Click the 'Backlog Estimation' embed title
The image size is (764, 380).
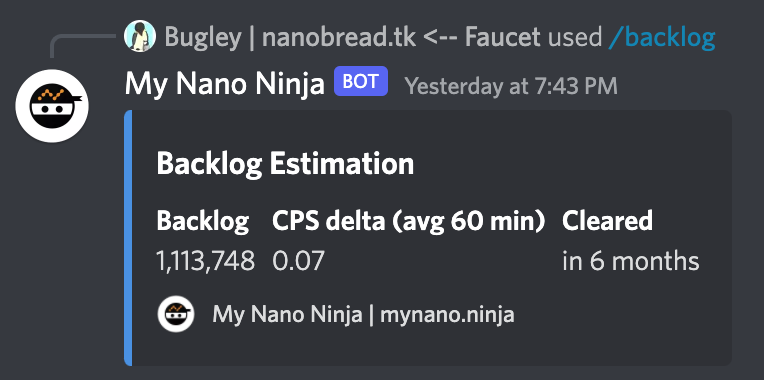(x=285, y=164)
